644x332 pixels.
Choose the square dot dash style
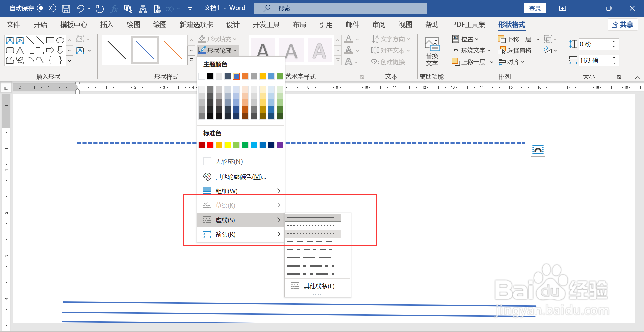click(x=313, y=233)
